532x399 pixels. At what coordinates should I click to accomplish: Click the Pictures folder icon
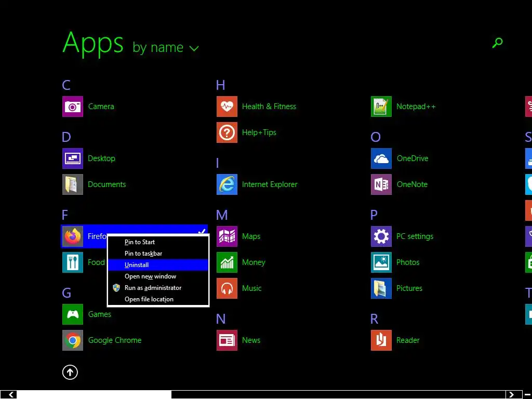(381, 288)
